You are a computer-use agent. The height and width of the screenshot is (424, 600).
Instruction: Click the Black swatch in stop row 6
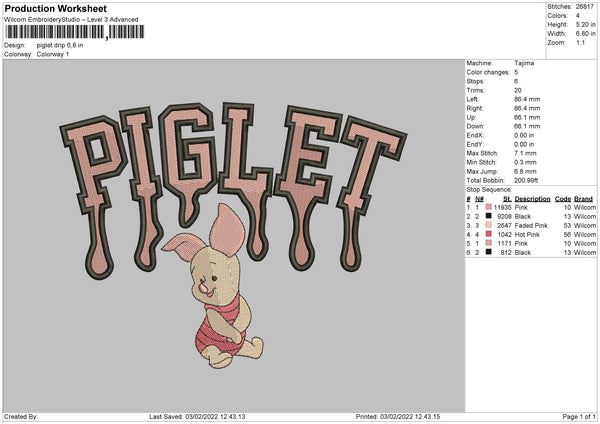tap(488, 252)
